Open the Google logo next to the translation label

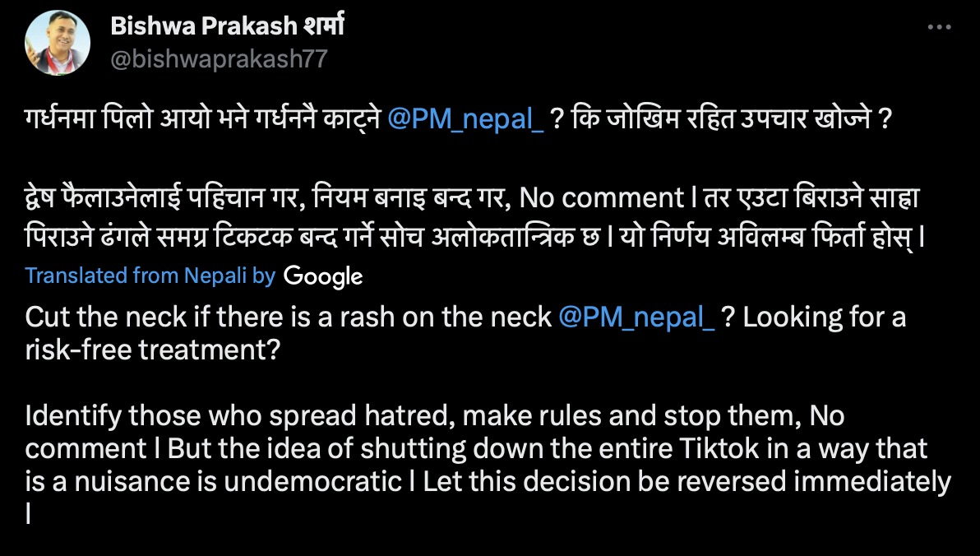pyautogui.click(x=323, y=276)
